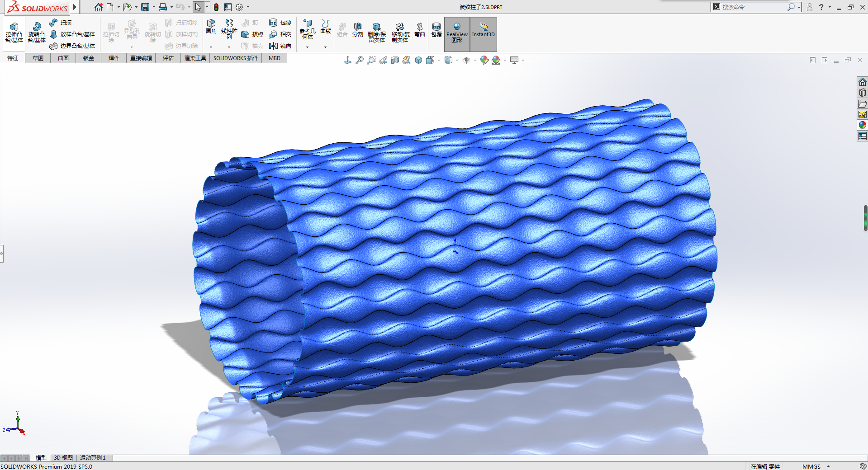Screen dimensions: 868x470
Task: Click the Select arrow cursor tool
Action: tap(198, 7)
